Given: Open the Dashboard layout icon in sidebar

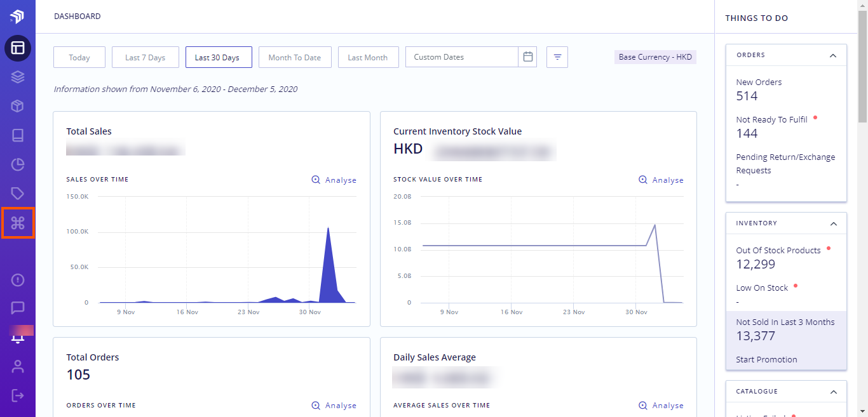Looking at the screenshot, I should 18,48.
